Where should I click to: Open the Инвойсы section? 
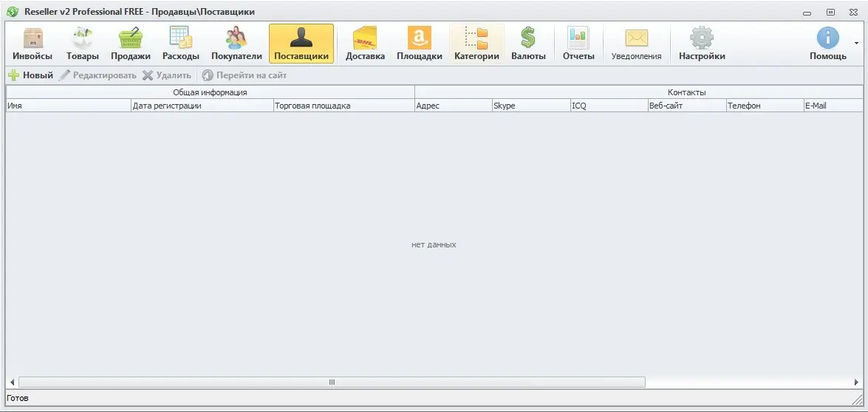point(32,44)
